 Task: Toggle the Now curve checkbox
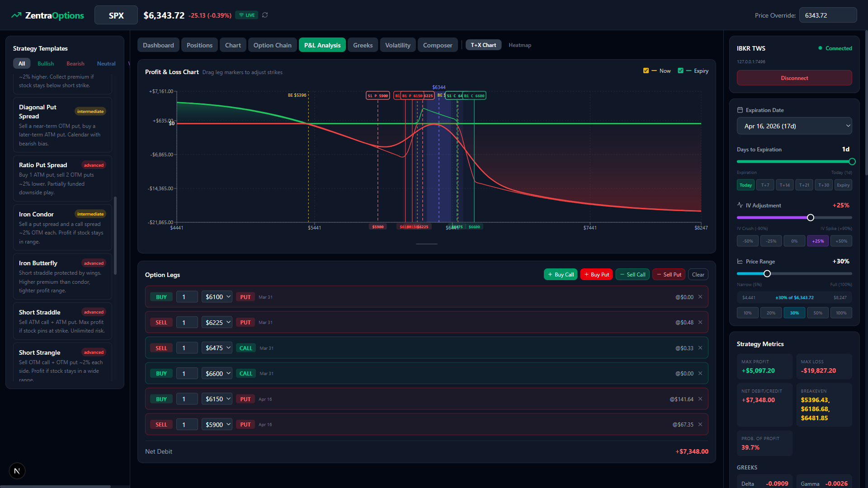(x=646, y=70)
